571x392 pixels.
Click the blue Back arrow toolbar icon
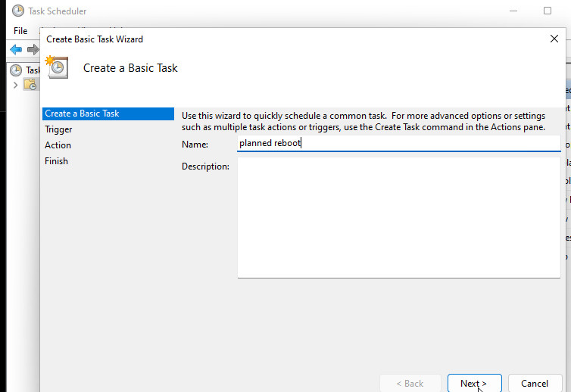(16, 49)
